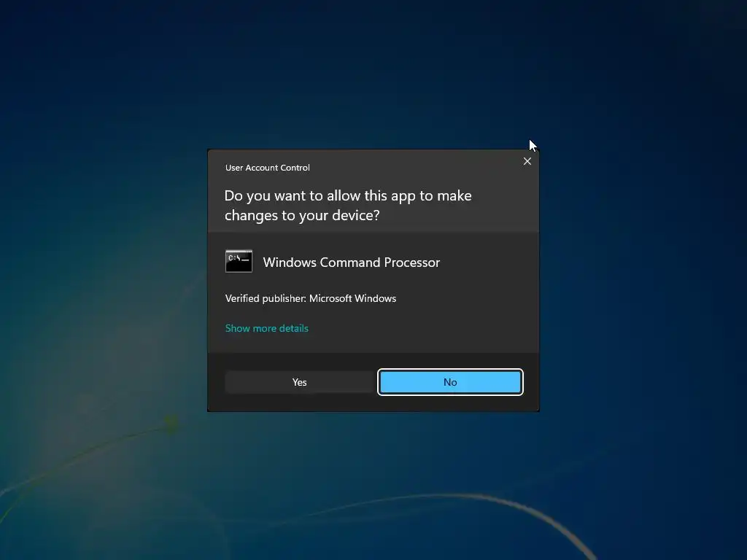Choose No to deny changes
Image resolution: width=747 pixels, height=560 pixels.
[x=450, y=382]
